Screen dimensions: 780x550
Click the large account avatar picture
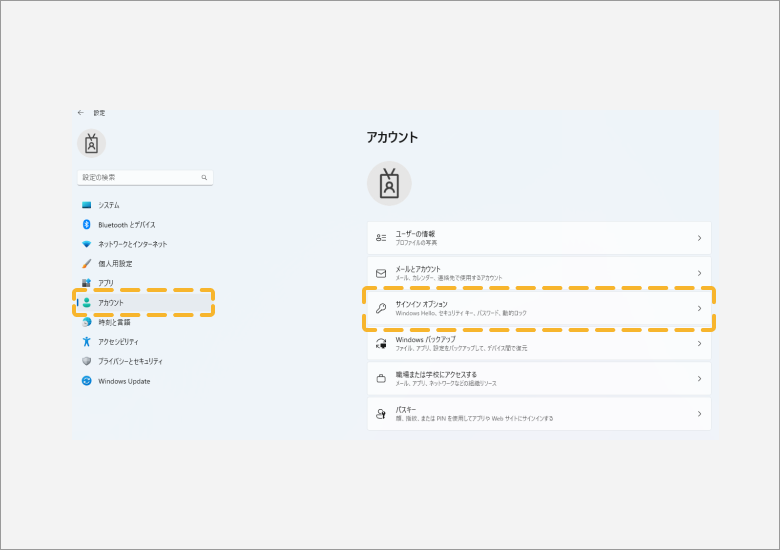click(389, 183)
